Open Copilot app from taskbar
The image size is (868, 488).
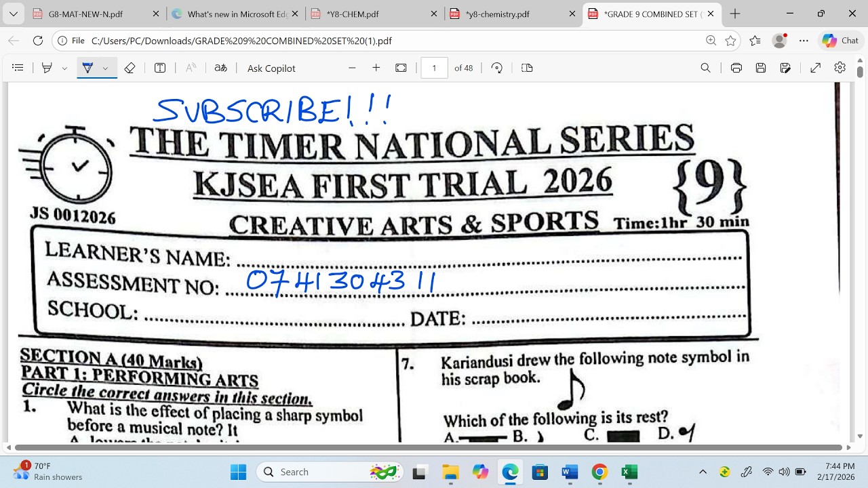[x=480, y=472]
